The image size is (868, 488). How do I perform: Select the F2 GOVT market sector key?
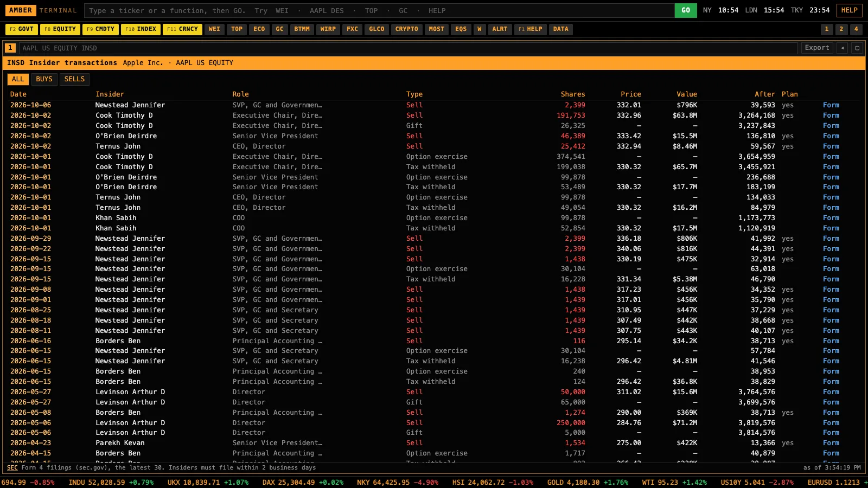[x=22, y=29]
